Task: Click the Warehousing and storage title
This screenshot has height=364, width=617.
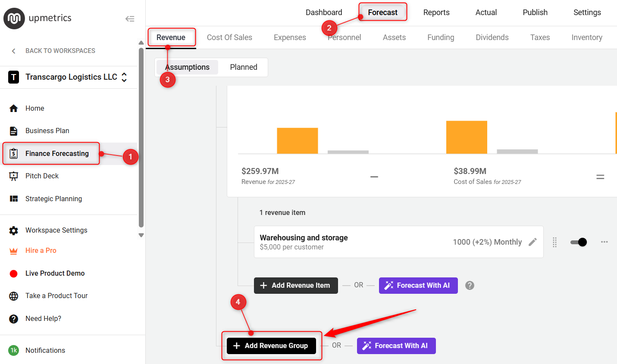Action: pyautogui.click(x=304, y=238)
